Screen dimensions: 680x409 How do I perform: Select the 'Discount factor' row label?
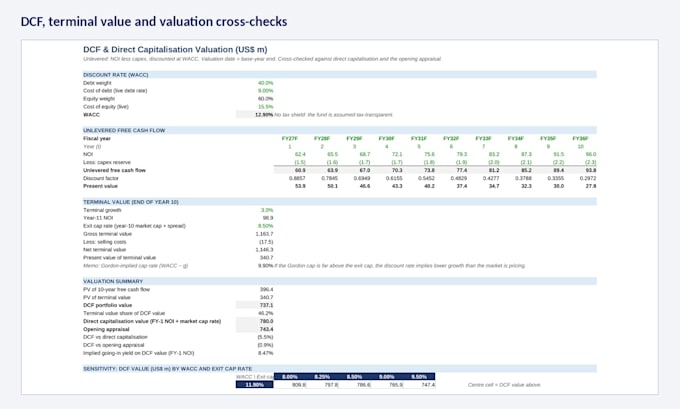[101, 178]
